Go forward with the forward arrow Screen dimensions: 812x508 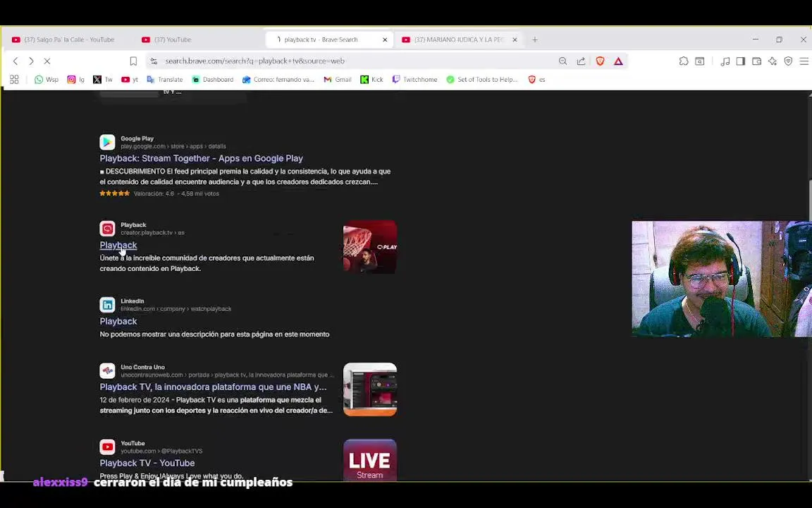(x=31, y=61)
